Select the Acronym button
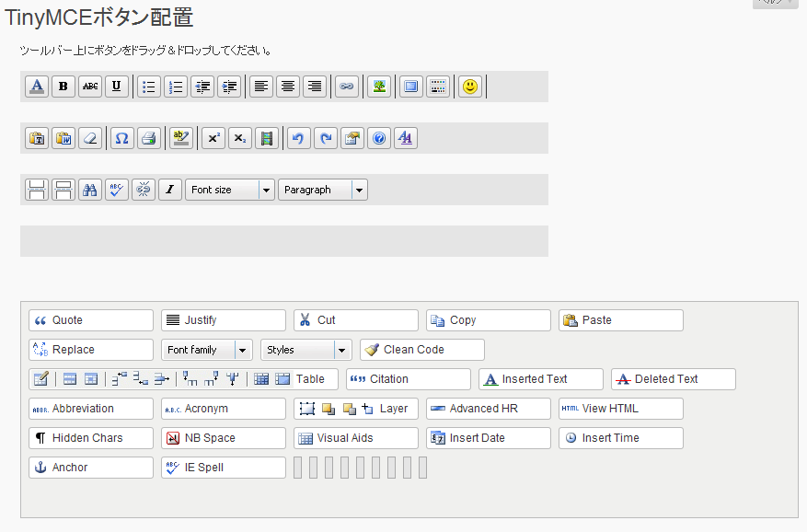Screen dimensions: 807x532 224,409
